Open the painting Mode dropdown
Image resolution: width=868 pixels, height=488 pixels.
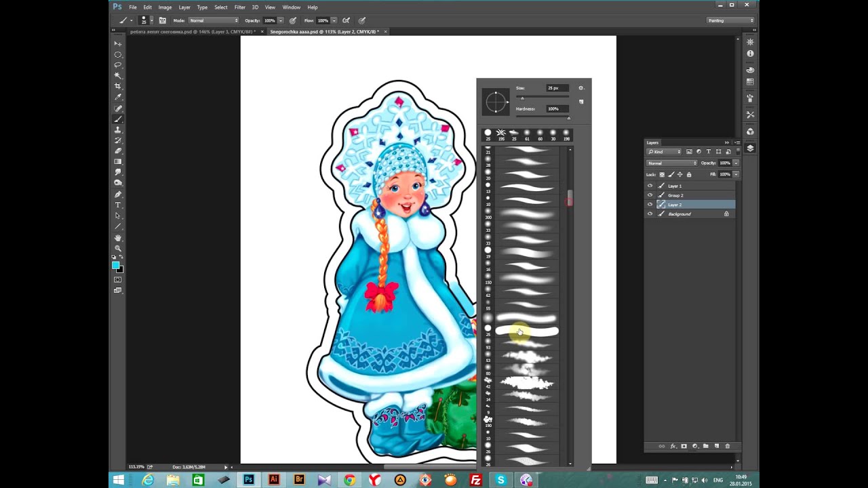point(214,20)
